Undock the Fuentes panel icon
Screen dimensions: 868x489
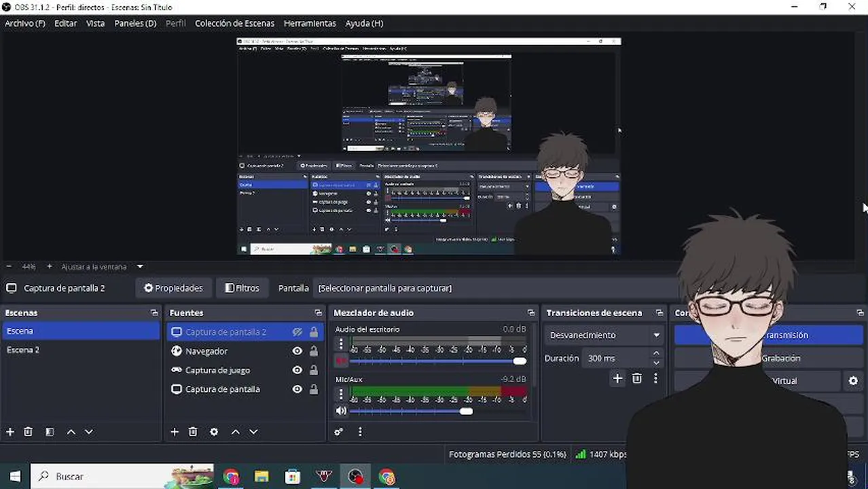pos(318,313)
